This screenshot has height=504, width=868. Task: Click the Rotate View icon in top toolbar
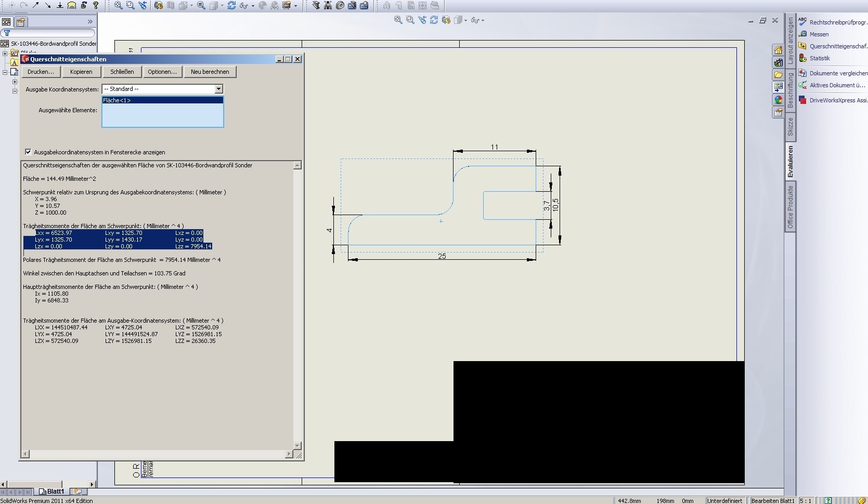click(231, 5)
